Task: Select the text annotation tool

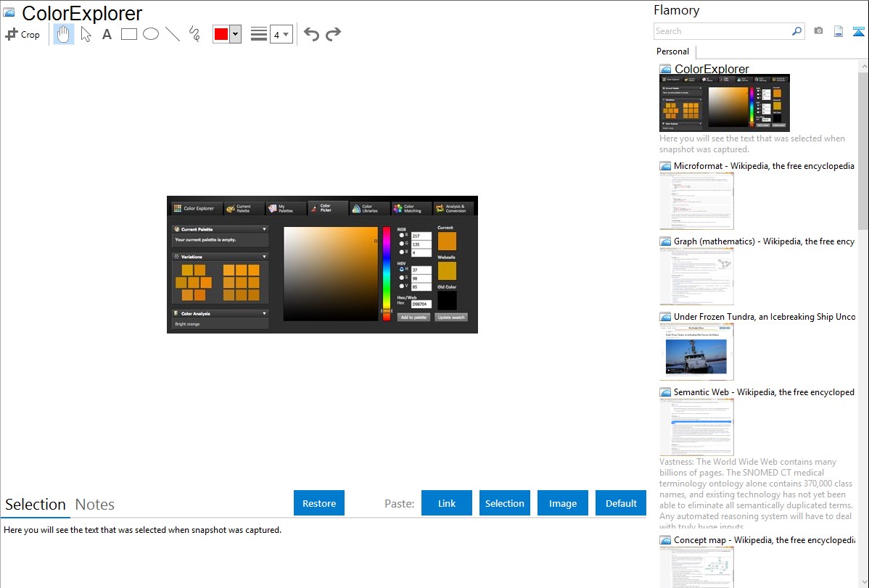Action: tap(107, 34)
